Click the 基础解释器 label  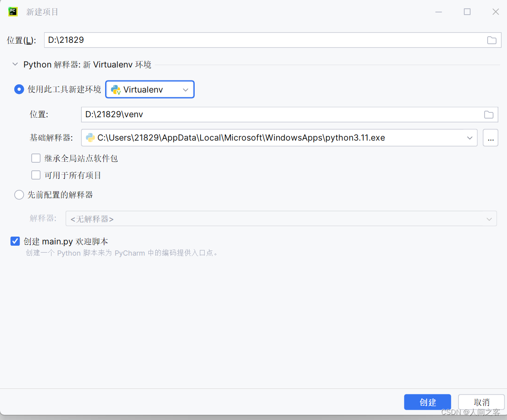point(51,138)
